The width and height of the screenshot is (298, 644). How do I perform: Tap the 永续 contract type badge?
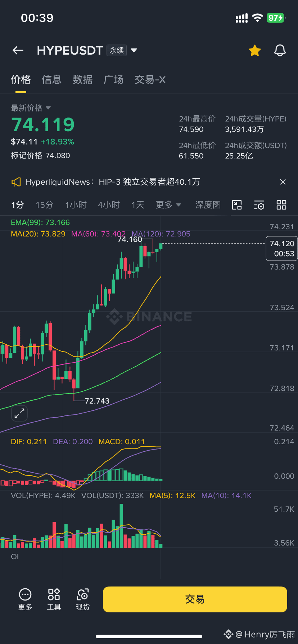click(117, 50)
